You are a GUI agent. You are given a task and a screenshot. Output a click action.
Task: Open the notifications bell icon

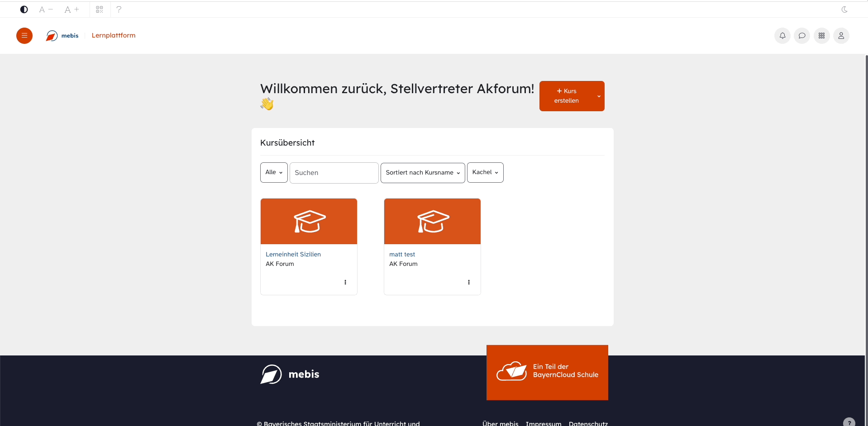point(782,36)
